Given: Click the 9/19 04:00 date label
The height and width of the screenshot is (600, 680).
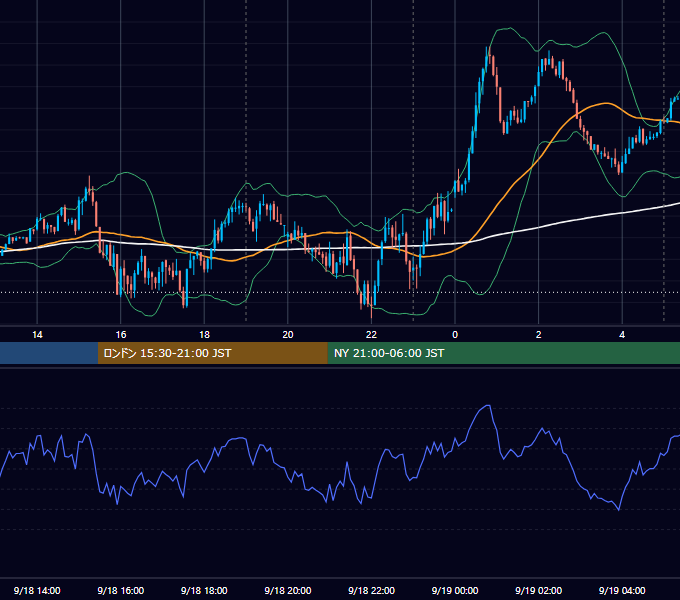Looking at the screenshot, I should pyautogui.click(x=622, y=590).
